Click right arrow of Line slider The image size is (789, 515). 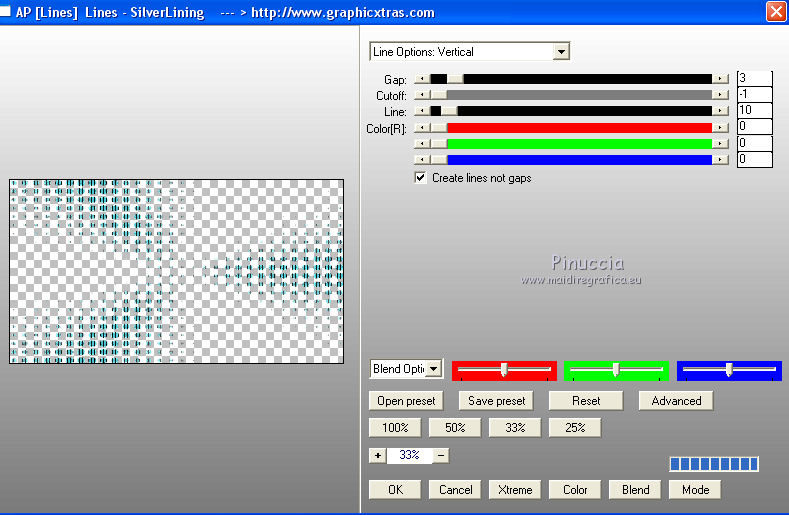pyautogui.click(x=720, y=111)
